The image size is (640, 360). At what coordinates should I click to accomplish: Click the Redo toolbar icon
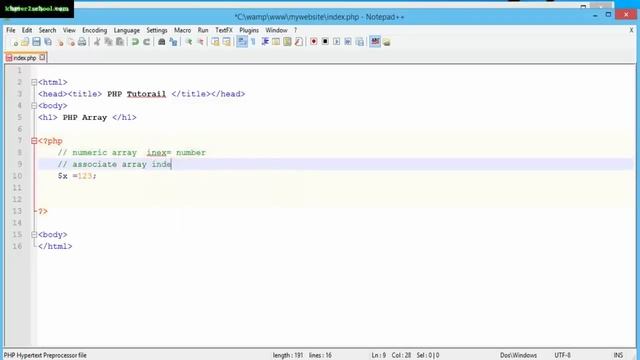[x=146, y=42]
